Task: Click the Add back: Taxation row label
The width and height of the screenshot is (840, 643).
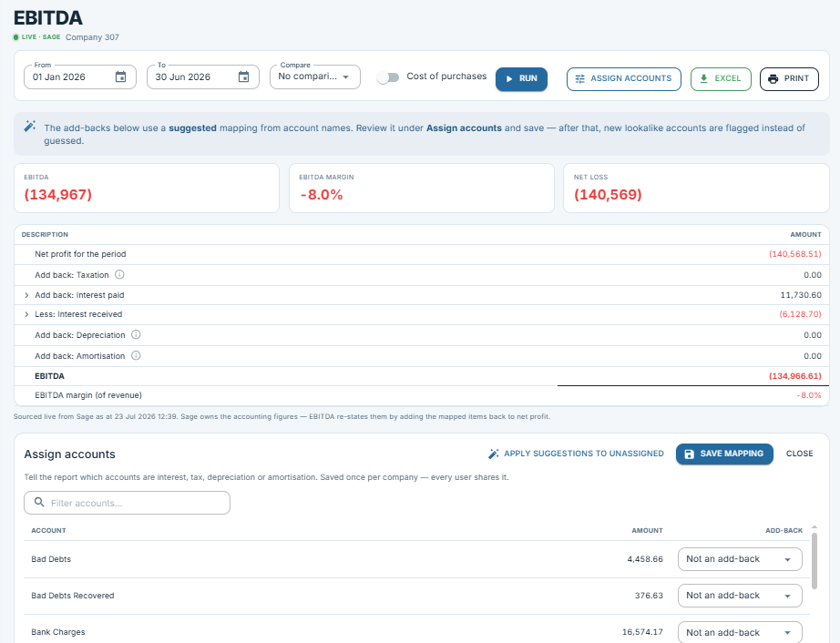Action: (72, 275)
